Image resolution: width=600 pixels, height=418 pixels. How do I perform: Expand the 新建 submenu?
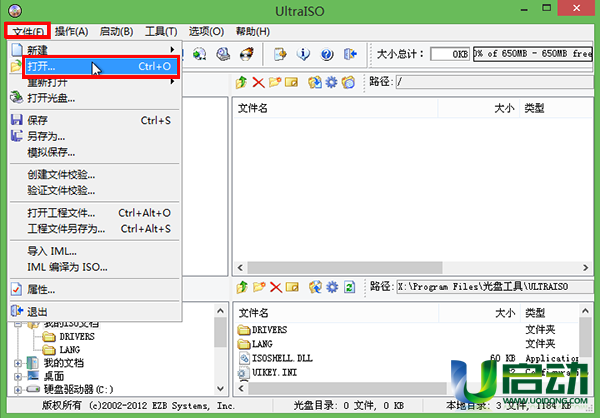point(94,50)
